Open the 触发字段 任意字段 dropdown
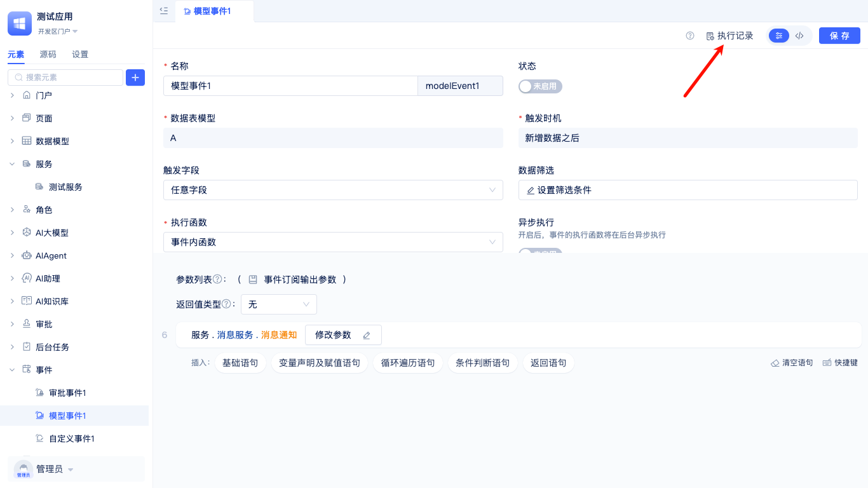This screenshot has height=488, width=868. click(333, 190)
